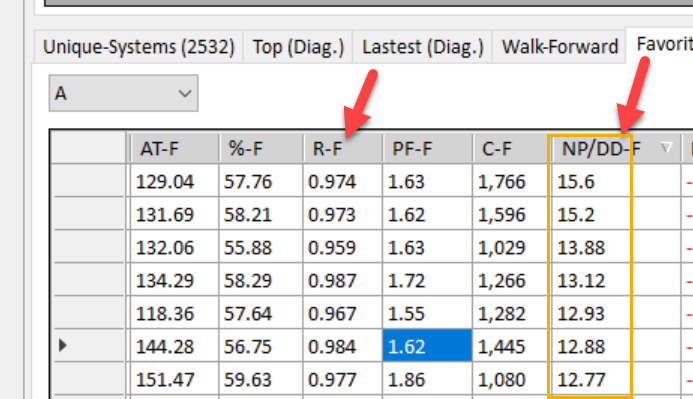Click the NP/DD-F sort arrow icon
This screenshot has width=693, height=399.
[666, 148]
